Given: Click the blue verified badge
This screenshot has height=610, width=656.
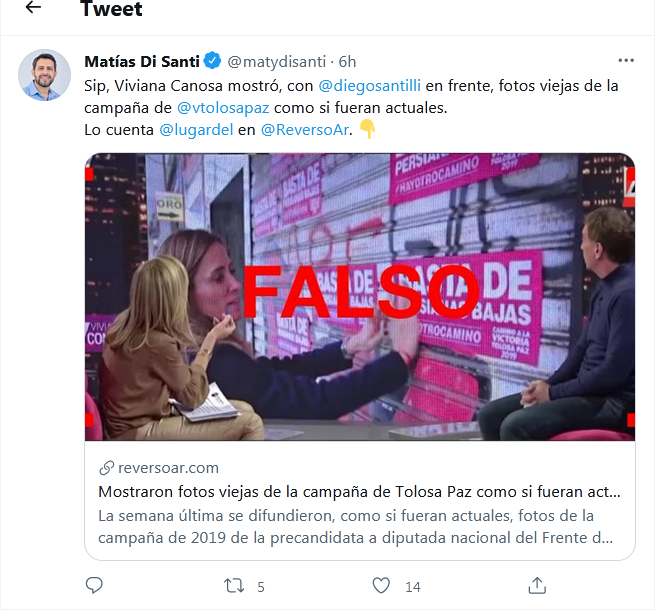Looking at the screenshot, I should click(213, 61).
